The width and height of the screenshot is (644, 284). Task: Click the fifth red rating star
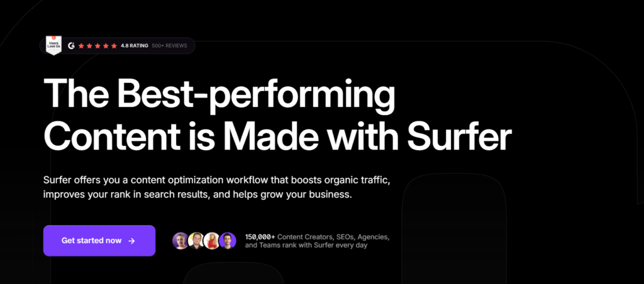pos(114,46)
